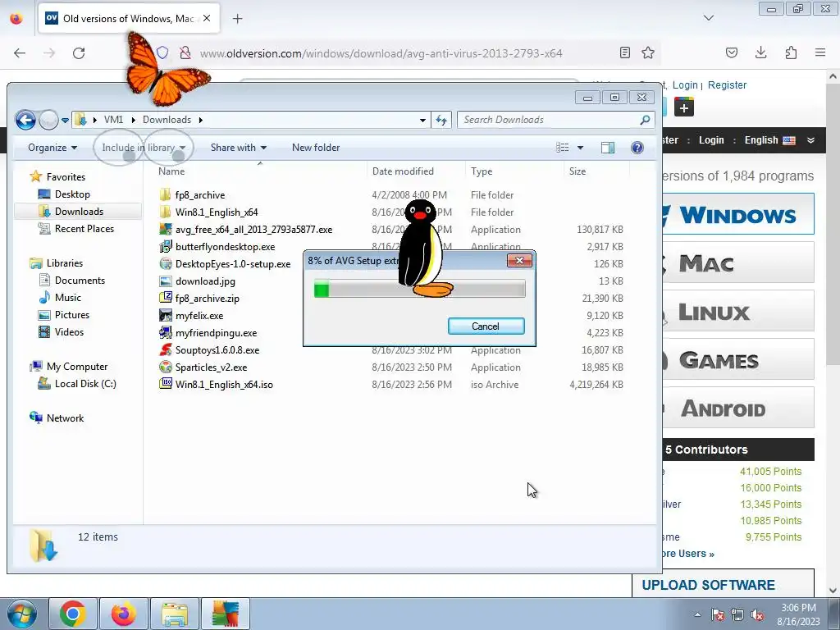Open the WINDOWS category on oldversion.com

[x=738, y=214]
